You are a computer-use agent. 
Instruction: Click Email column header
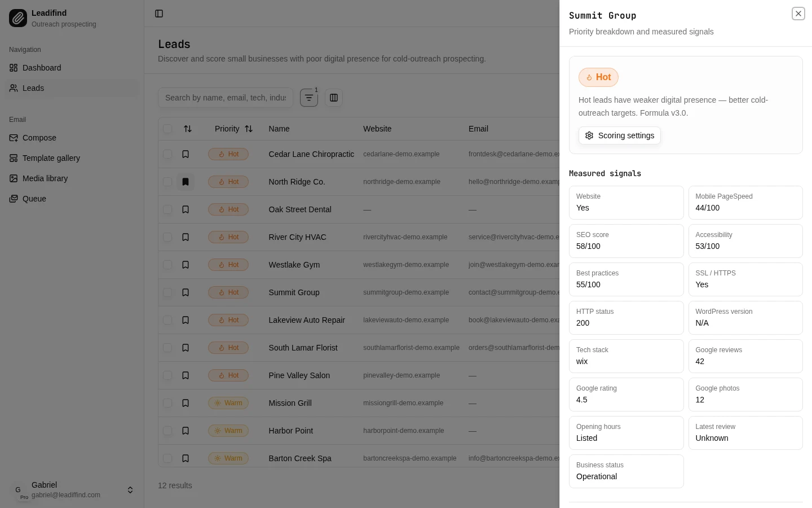click(478, 129)
